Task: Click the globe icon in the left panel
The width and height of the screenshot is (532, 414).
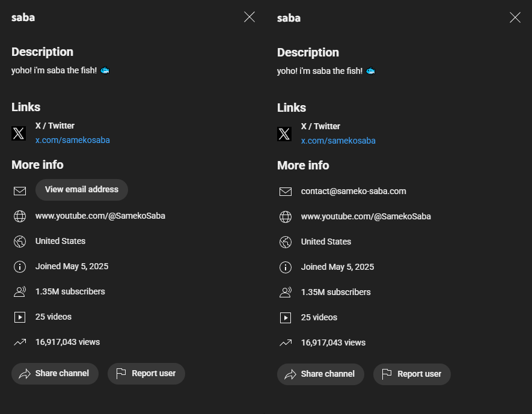Action: coord(20,216)
